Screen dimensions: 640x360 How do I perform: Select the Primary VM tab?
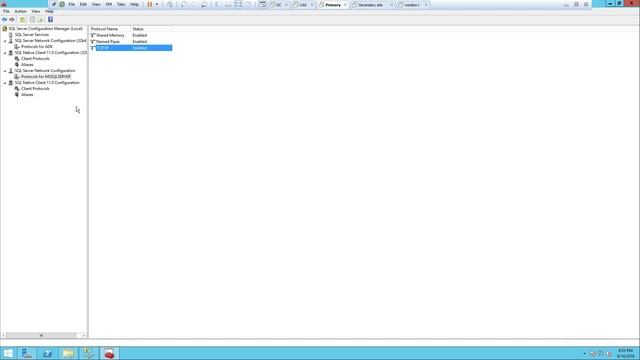pos(333,5)
